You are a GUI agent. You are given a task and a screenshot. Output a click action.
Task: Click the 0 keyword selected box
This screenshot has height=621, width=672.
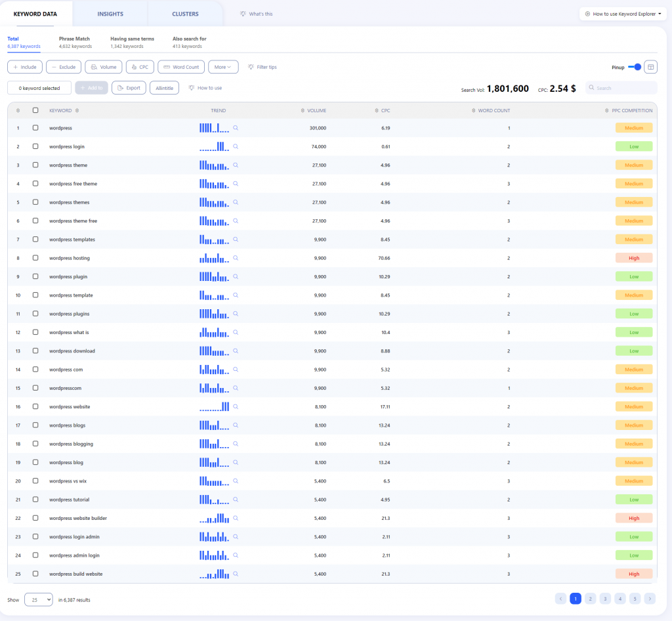coord(39,88)
